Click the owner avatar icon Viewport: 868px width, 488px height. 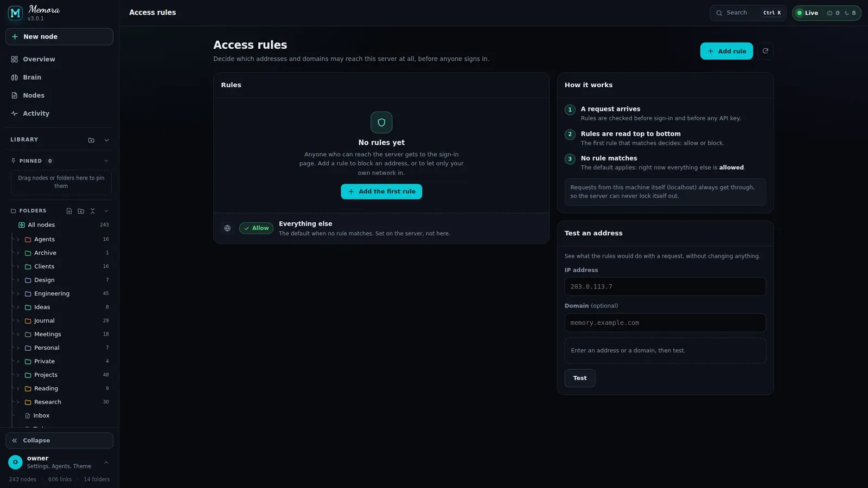15,462
